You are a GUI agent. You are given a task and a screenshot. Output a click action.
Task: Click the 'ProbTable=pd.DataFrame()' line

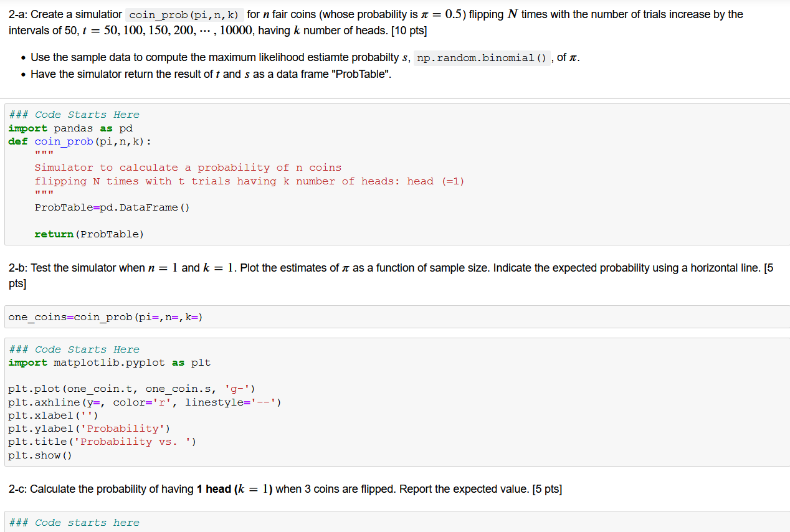pos(112,207)
